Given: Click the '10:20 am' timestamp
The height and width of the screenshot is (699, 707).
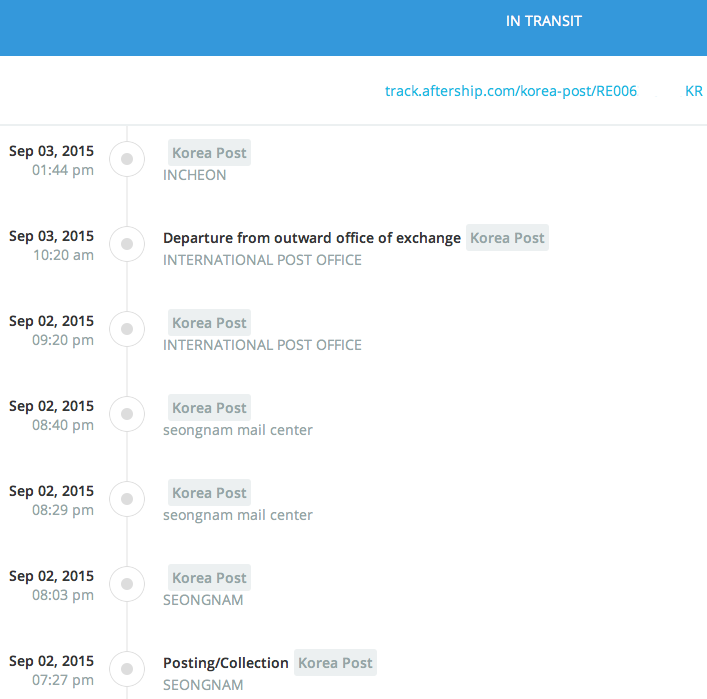Looking at the screenshot, I should click(64, 255).
